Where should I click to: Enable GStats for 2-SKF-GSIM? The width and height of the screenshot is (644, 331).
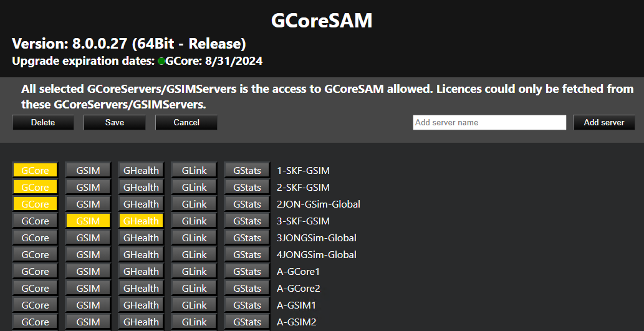coord(247,187)
